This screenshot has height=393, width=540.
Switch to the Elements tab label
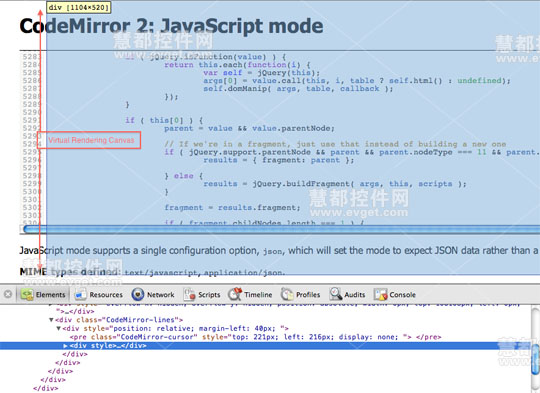[x=50, y=295]
